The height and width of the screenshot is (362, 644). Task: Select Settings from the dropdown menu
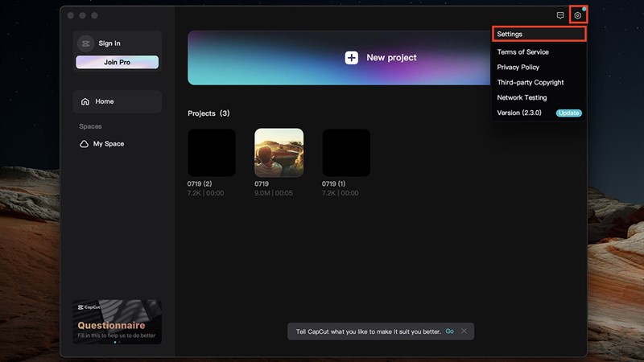539,34
